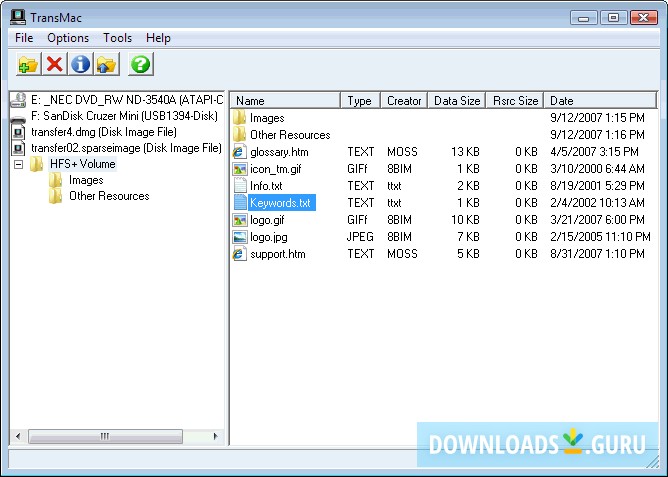This screenshot has height=477, width=668.
Task: Open the Tools menu
Action: tap(118, 38)
